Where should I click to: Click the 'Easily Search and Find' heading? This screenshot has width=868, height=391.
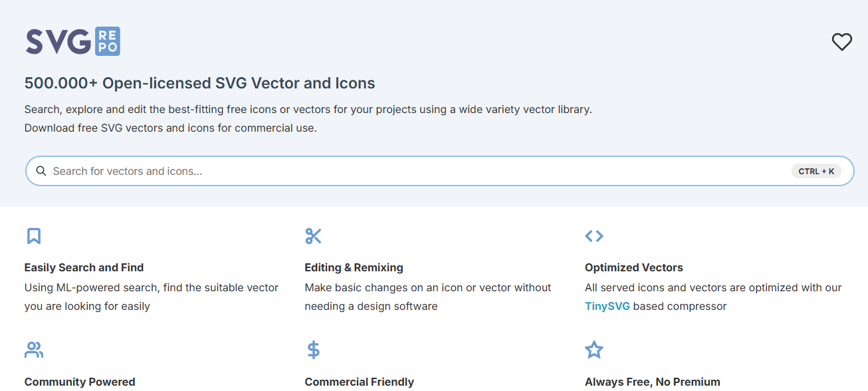coord(84,267)
